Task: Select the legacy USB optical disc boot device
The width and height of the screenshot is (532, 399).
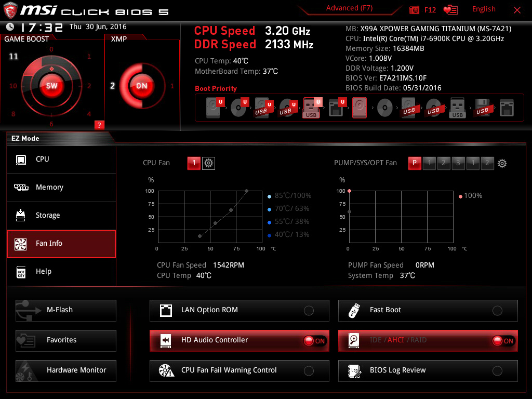Action: click(x=433, y=108)
